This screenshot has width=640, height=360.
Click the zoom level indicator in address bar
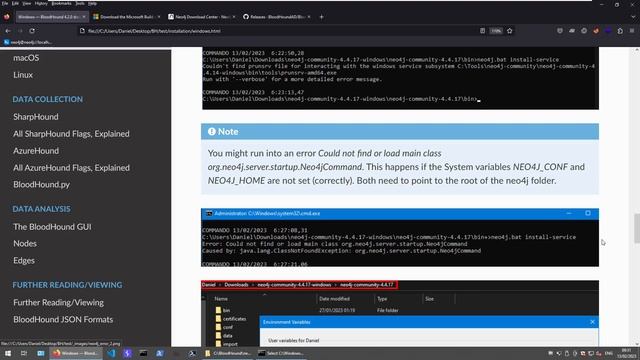(x=496, y=31)
